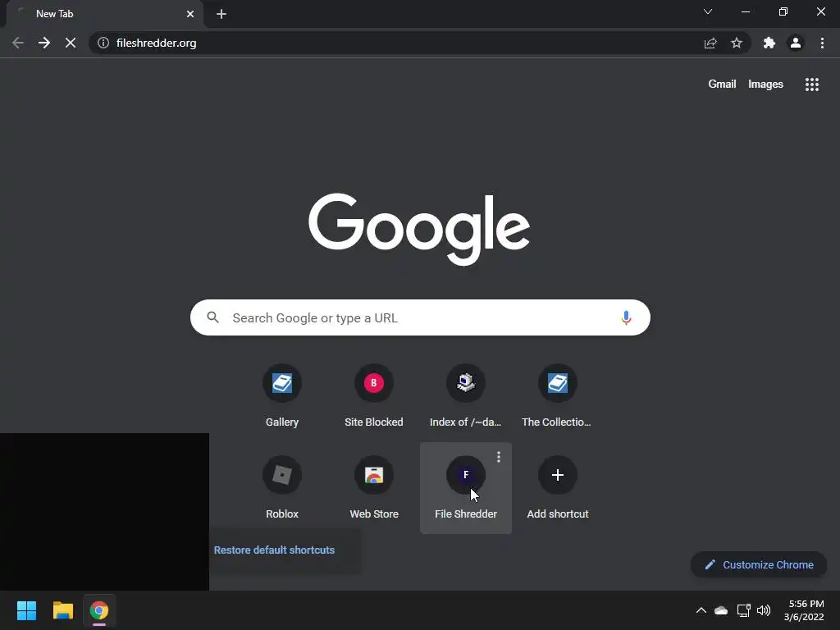Open the Extensions puzzle icon
The height and width of the screenshot is (630, 840).
pos(769,43)
